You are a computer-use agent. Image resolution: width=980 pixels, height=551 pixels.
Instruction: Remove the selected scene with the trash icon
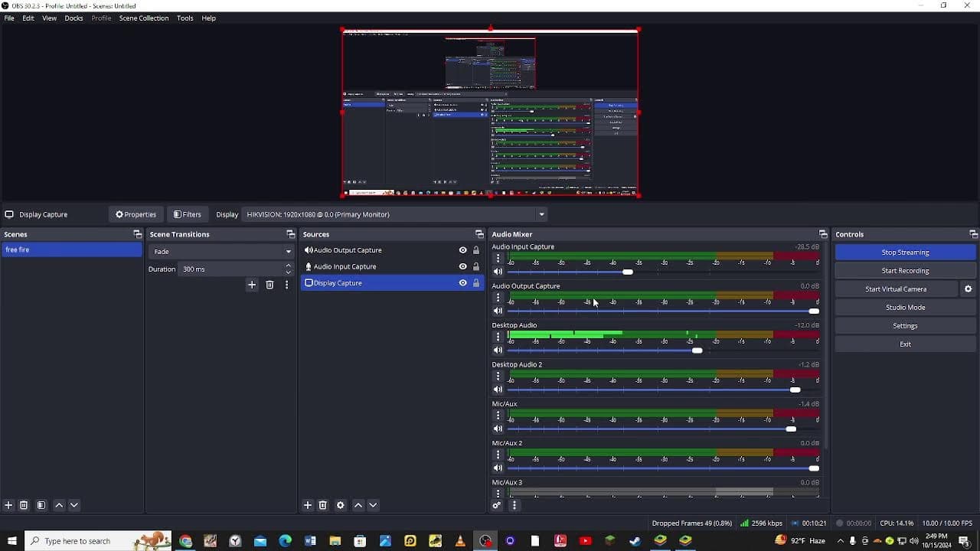coord(24,505)
